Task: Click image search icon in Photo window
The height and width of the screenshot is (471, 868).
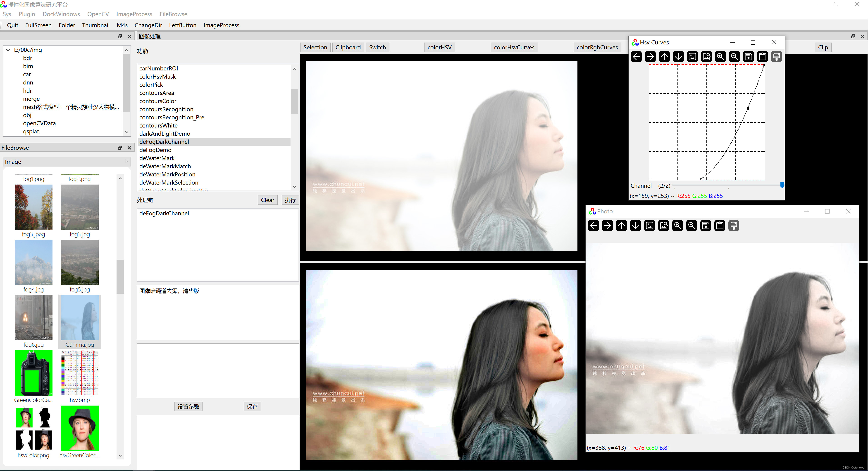Action: point(663,226)
